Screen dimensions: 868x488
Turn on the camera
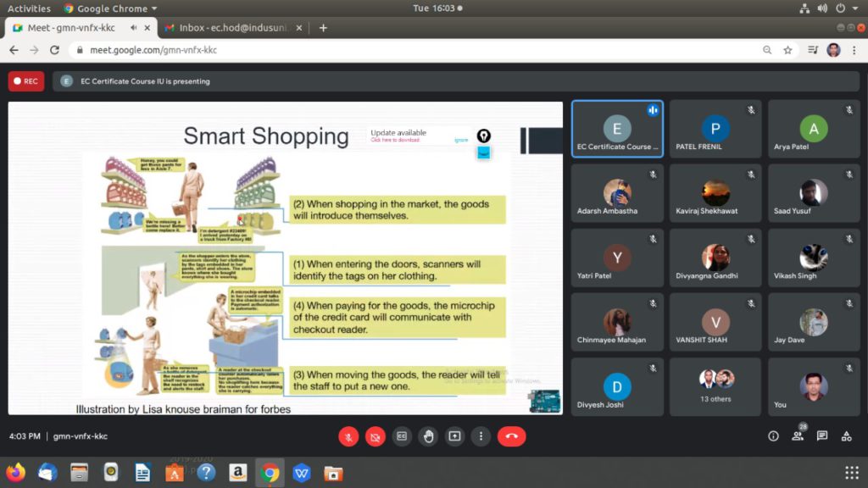click(376, 436)
